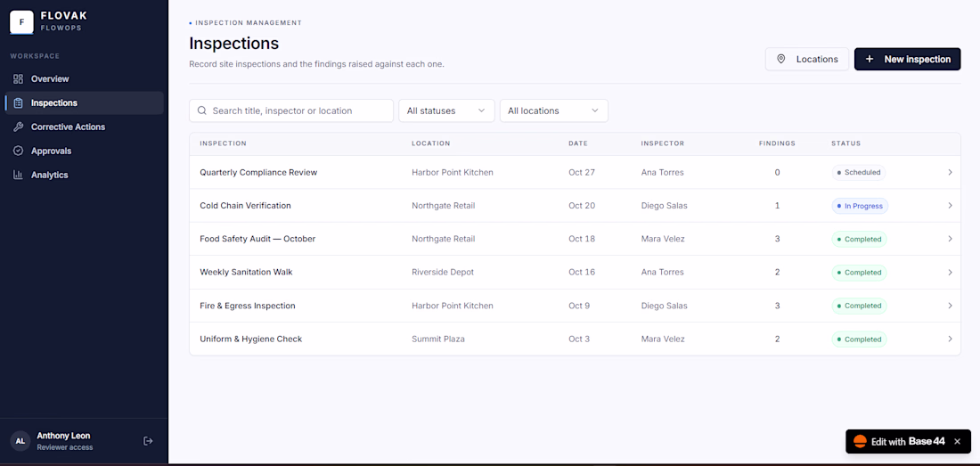Open Weekly Sanitation Walk inspection title
The image size is (980, 466).
coord(246,273)
